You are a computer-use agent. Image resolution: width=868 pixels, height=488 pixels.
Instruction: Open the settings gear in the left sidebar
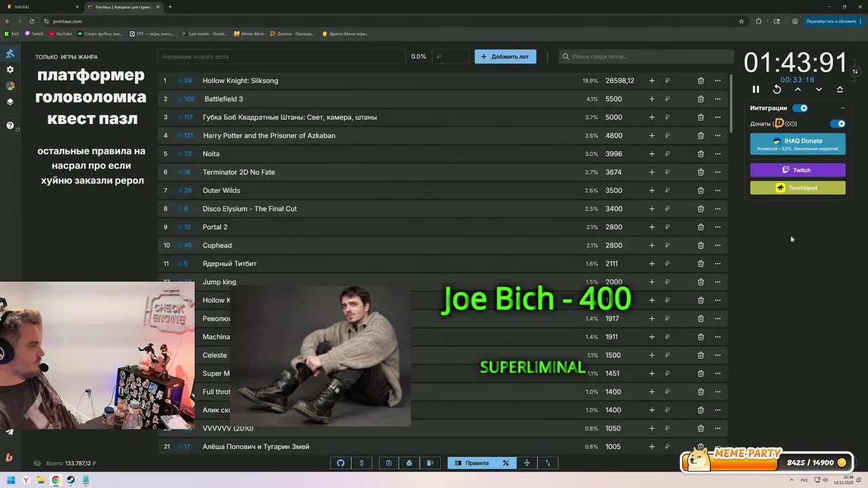click(x=10, y=70)
